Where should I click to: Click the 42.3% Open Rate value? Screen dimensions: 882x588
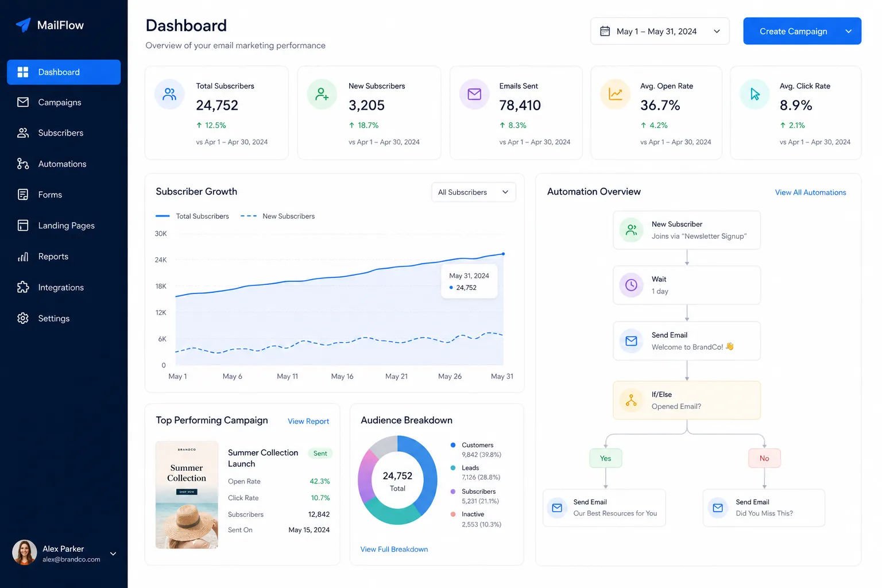pos(320,481)
